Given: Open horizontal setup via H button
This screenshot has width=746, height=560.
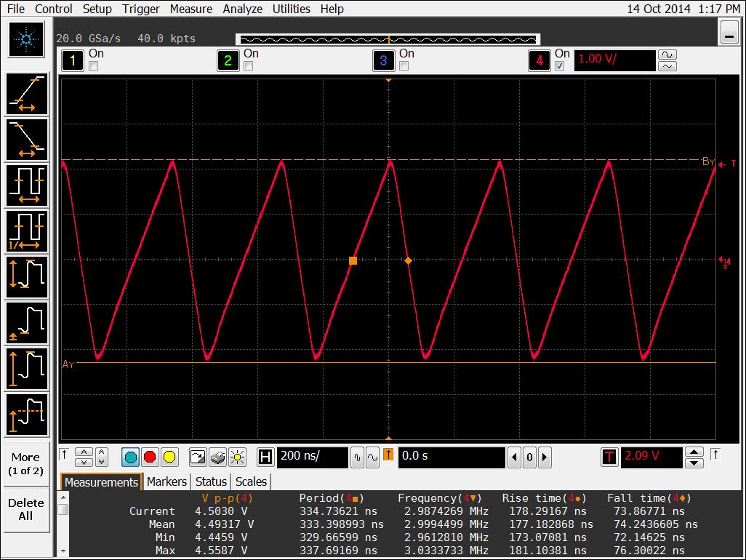Looking at the screenshot, I should coord(265,457).
